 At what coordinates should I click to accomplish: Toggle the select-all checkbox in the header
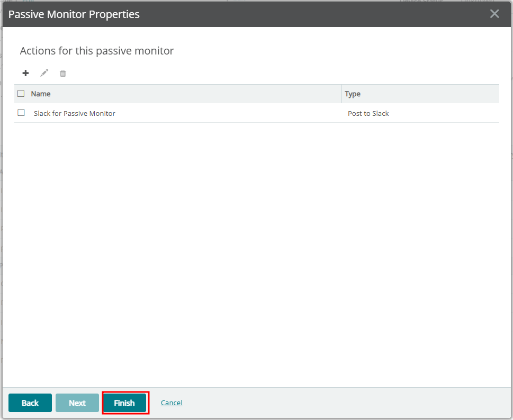[21, 94]
